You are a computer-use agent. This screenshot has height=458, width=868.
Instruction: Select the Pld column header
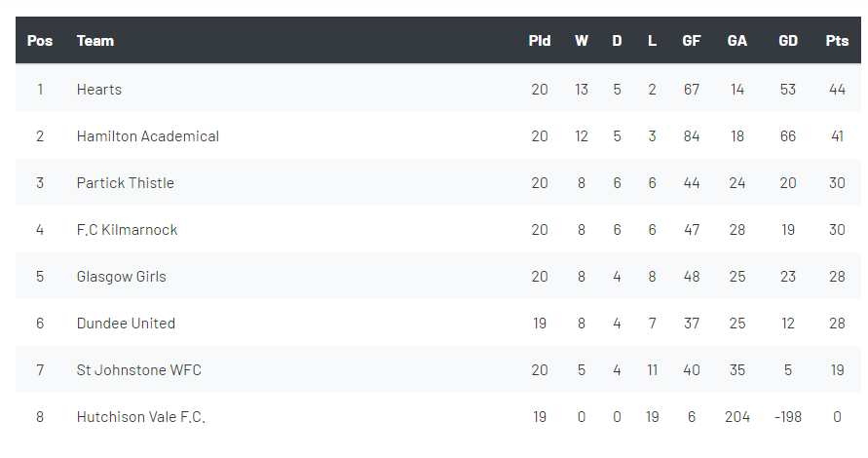pyautogui.click(x=539, y=41)
